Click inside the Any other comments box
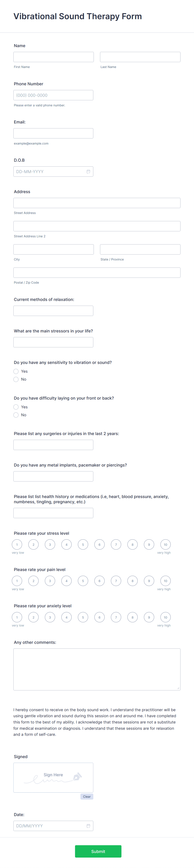 click(97, 669)
